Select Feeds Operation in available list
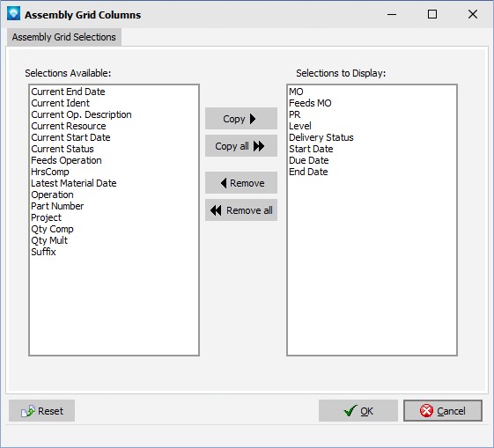The image size is (494, 448). coord(66,160)
